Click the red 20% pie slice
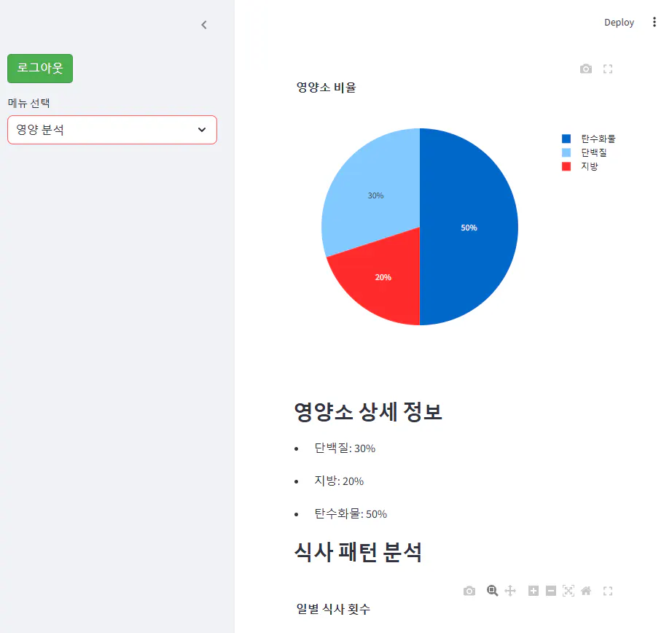 [383, 277]
